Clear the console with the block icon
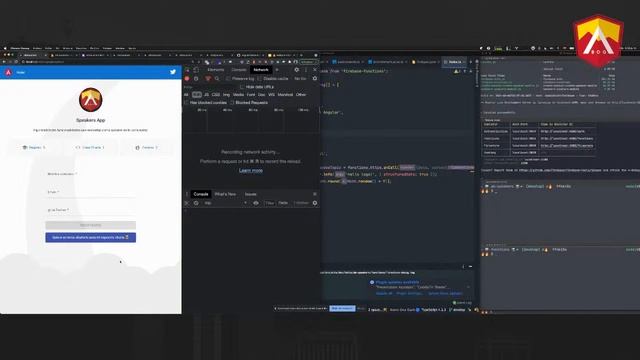Viewport: 640px width, 360px height. pyautogui.click(x=196, y=203)
